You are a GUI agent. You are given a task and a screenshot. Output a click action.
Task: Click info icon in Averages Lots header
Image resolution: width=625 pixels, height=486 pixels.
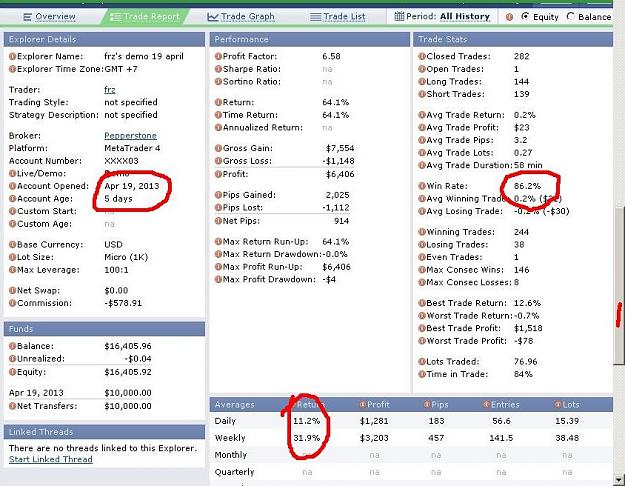tap(558, 404)
